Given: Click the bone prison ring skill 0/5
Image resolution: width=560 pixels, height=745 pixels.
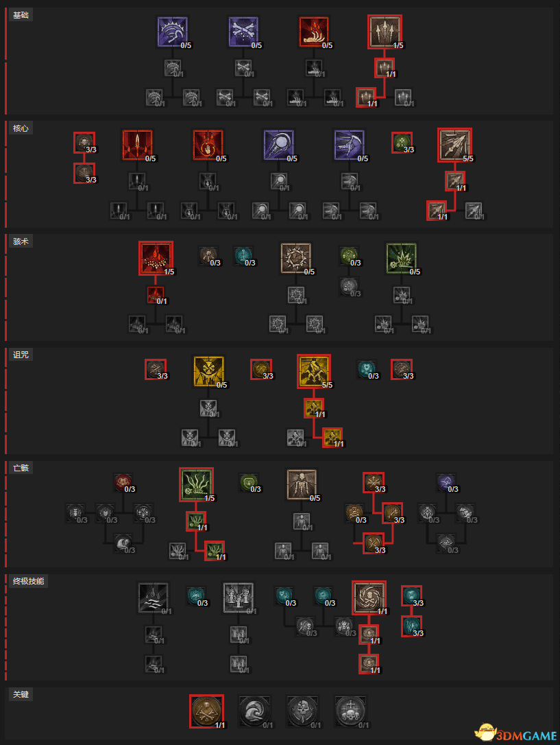Looking at the screenshot, I should pyautogui.click(x=296, y=258).
